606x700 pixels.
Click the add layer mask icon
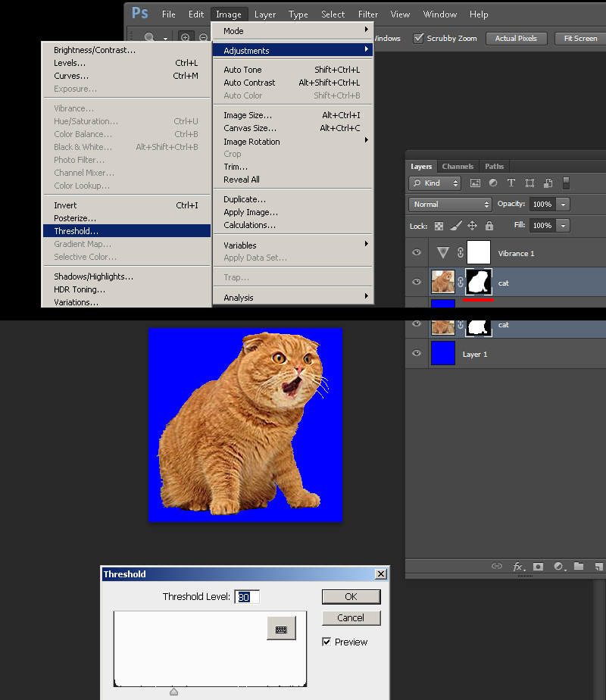(538, 567)
